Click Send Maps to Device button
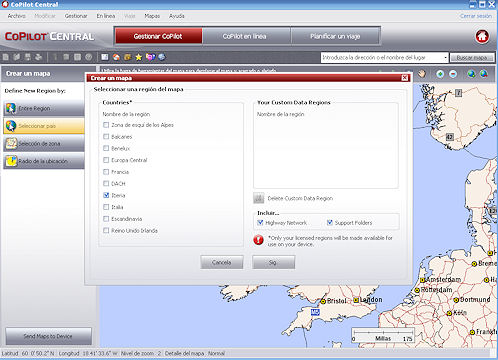 48,336
